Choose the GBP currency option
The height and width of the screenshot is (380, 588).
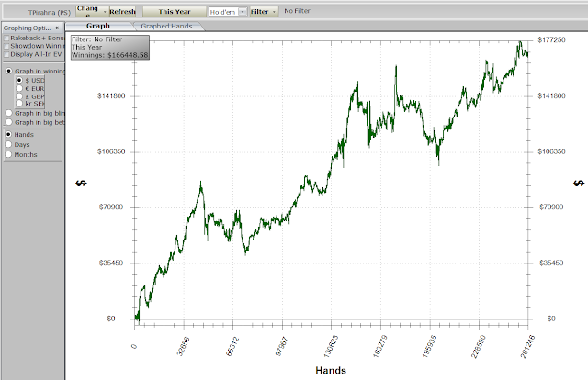tap(19, 96)
